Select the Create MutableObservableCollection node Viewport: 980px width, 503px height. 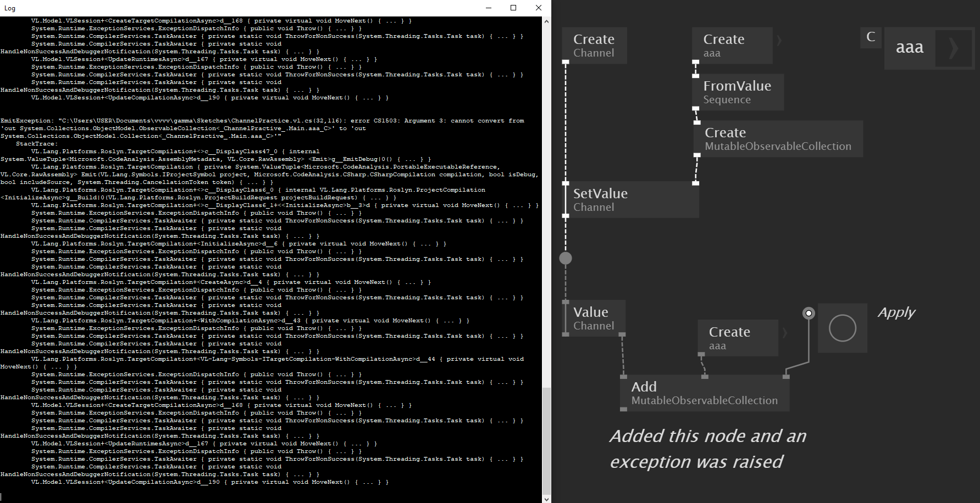pos(778,139)
